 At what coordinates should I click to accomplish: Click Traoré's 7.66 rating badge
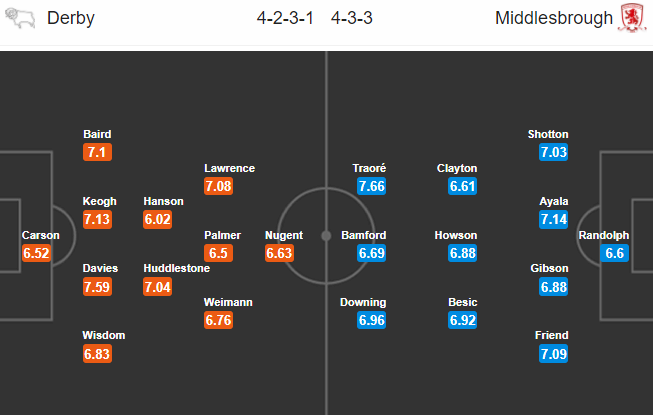pos(370,186)
